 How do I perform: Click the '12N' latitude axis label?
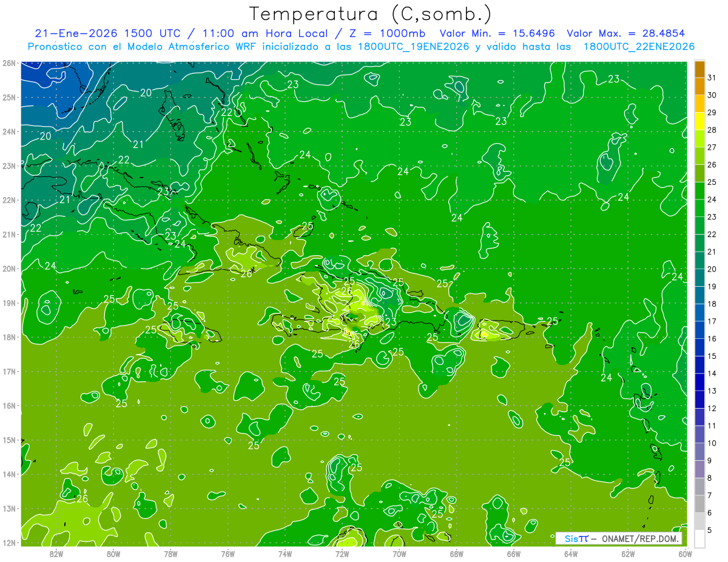point(8,543)
